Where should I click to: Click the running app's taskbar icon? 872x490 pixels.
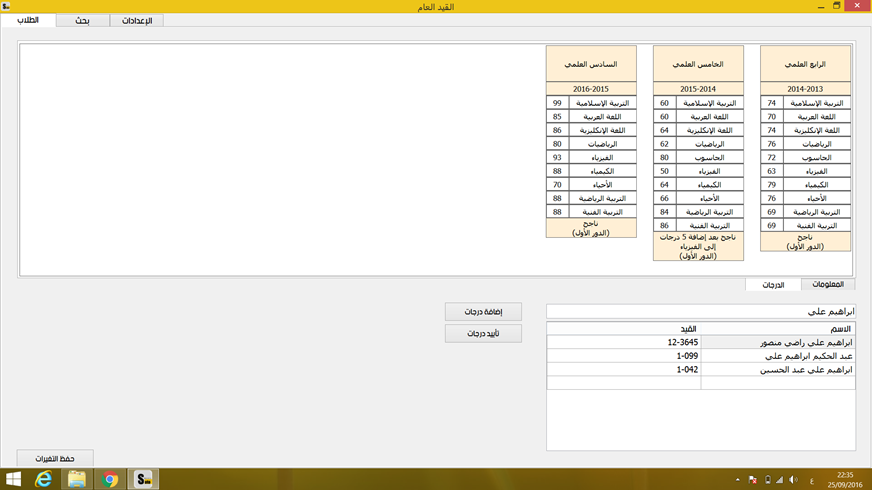[x=143, y=479]
